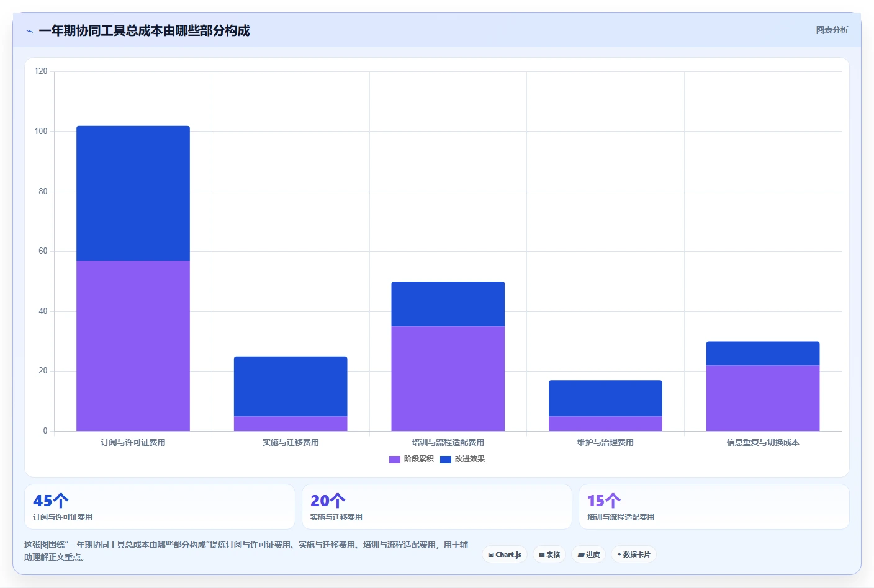
Task: Click the blue segment of 信息重复与切换成本 bar
Action: (763, 354)
